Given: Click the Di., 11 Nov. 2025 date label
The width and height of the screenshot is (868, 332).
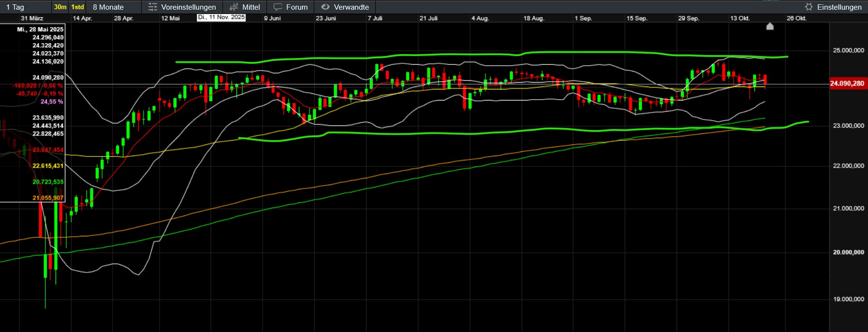Looking at the screenshot, I should pos(221,17).
